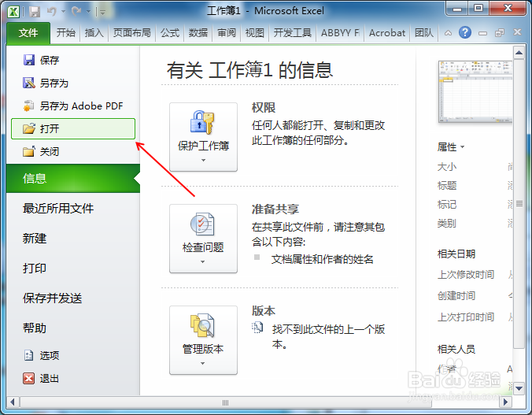
Task: Click the 相关人员 heading
Action: tap(456, 349)
